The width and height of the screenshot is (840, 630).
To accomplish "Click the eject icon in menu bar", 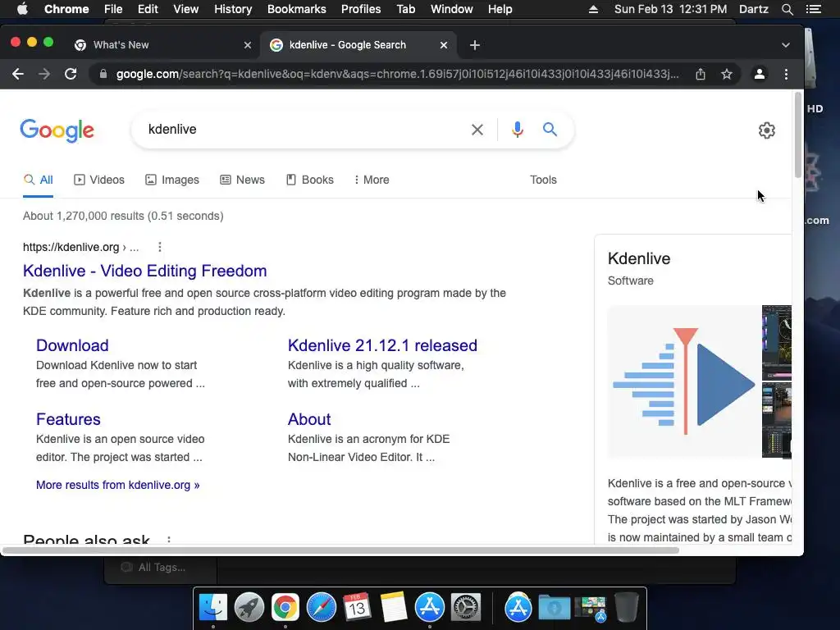I will (x=593, y=9).
